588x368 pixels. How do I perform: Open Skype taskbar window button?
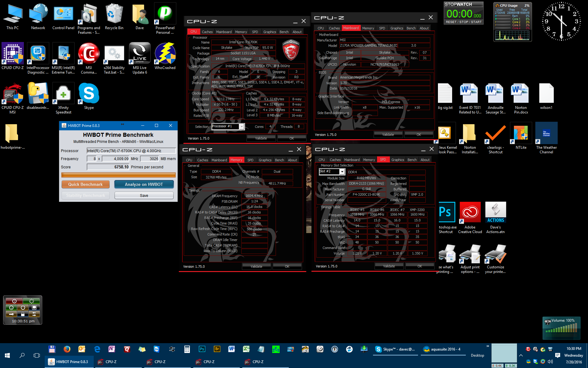pyautogui.click(x=395, y=349)
